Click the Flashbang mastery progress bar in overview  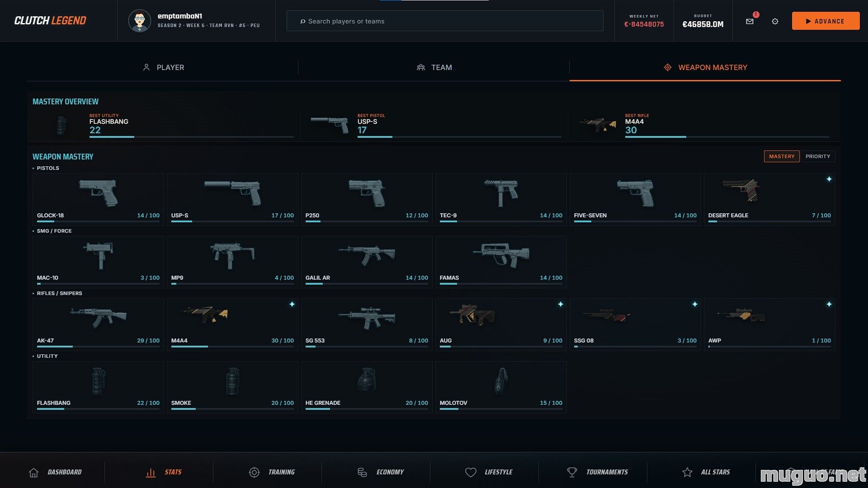tap(192, 136)
